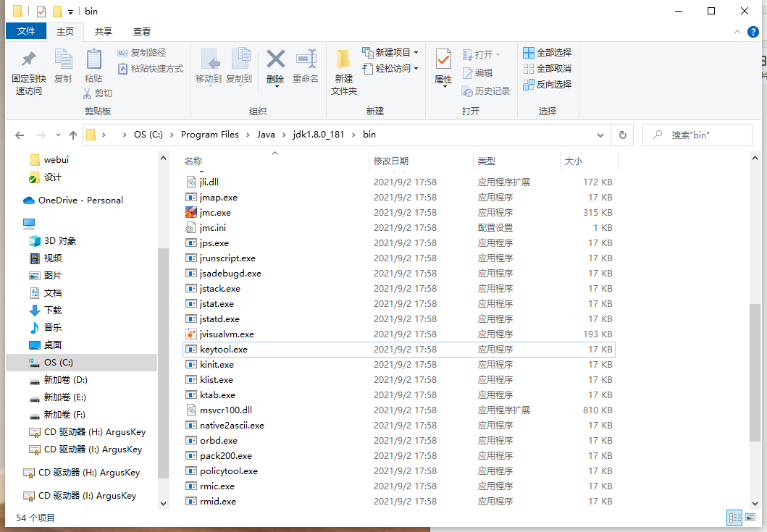Click Paste shortcut (粘贴快捷方式)
Viewport: 767px width, 532px height.
(x=151, y=69)
